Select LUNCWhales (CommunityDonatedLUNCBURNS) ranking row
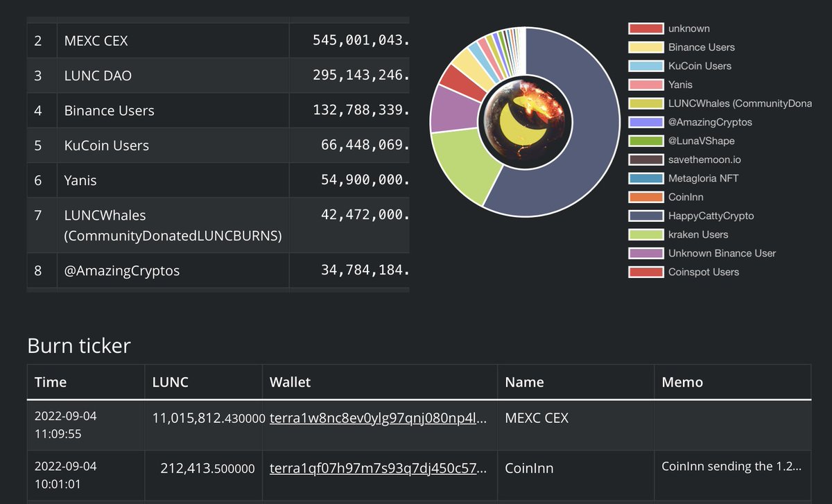The height and width of the screenshot is (504, 832). pyautogui.click(x=218, y=225)
